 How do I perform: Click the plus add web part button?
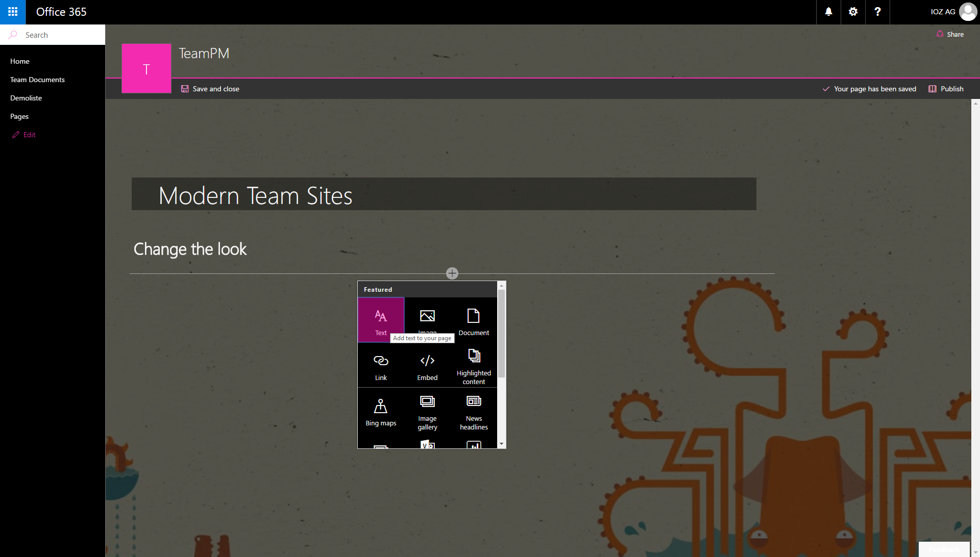click(x=452, y=273)
